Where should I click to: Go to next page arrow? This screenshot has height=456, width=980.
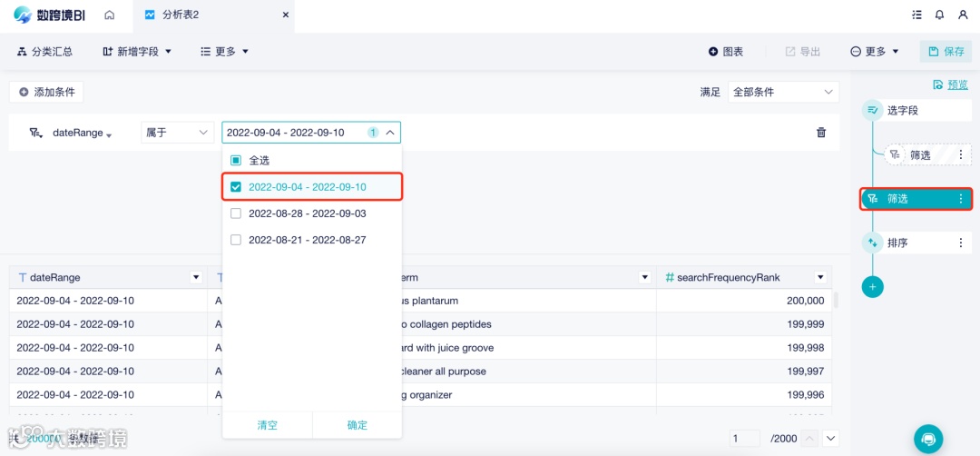pos(830,439)
